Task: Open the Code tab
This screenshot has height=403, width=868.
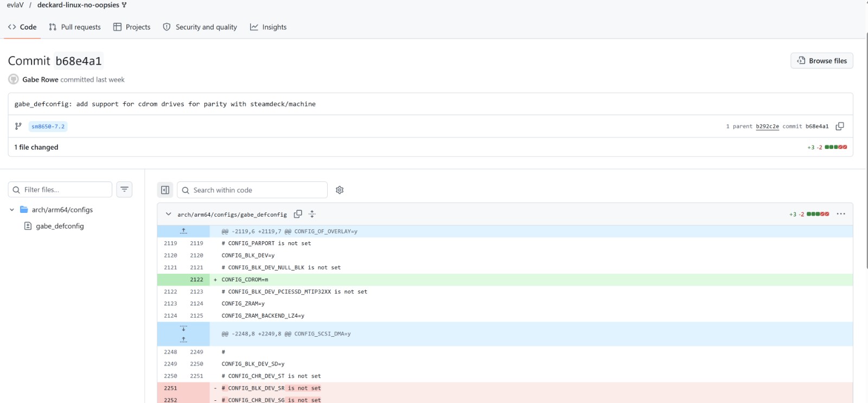Action: [x=22, y=27]
